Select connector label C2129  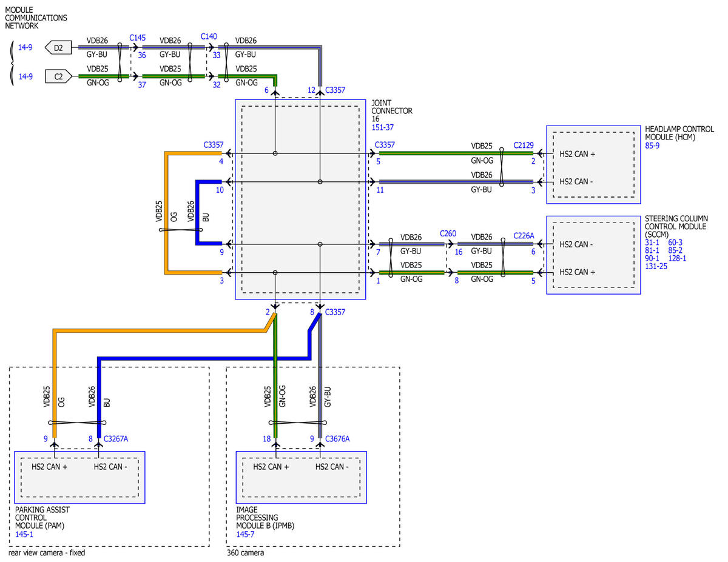click(x=524, y=146)
